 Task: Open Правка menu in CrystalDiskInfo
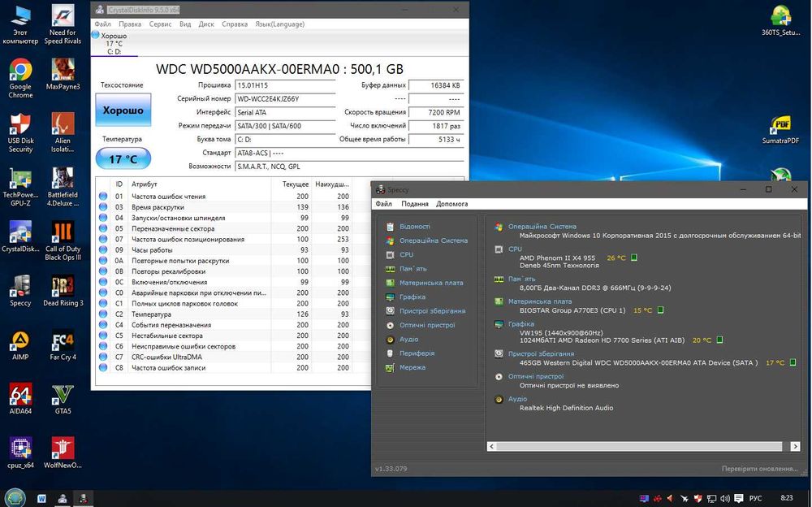(129, 24)
